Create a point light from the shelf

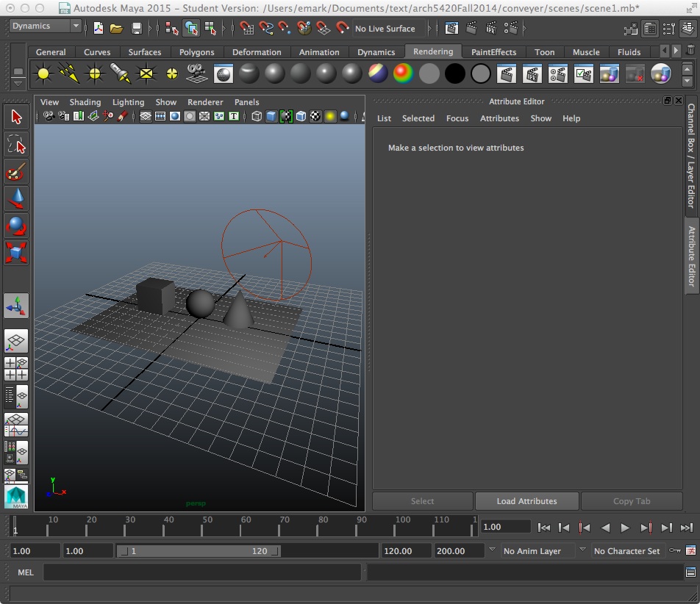tap(95, 73)
